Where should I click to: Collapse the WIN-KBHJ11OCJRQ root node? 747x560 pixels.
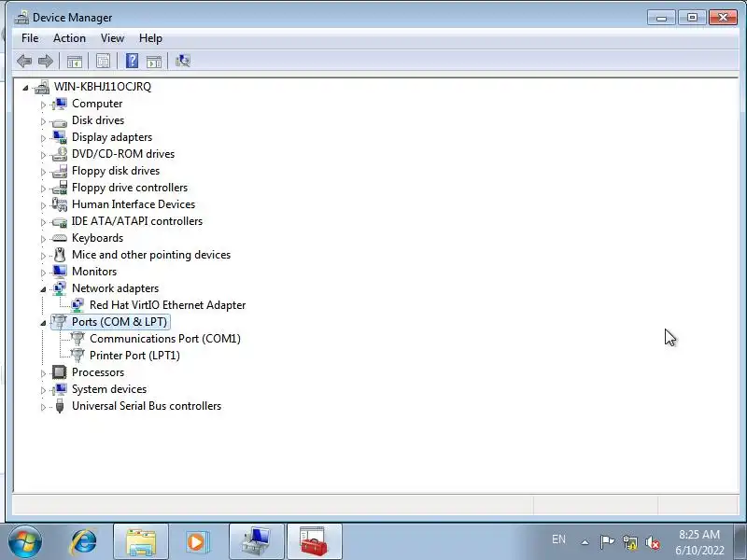click(25, 87)
